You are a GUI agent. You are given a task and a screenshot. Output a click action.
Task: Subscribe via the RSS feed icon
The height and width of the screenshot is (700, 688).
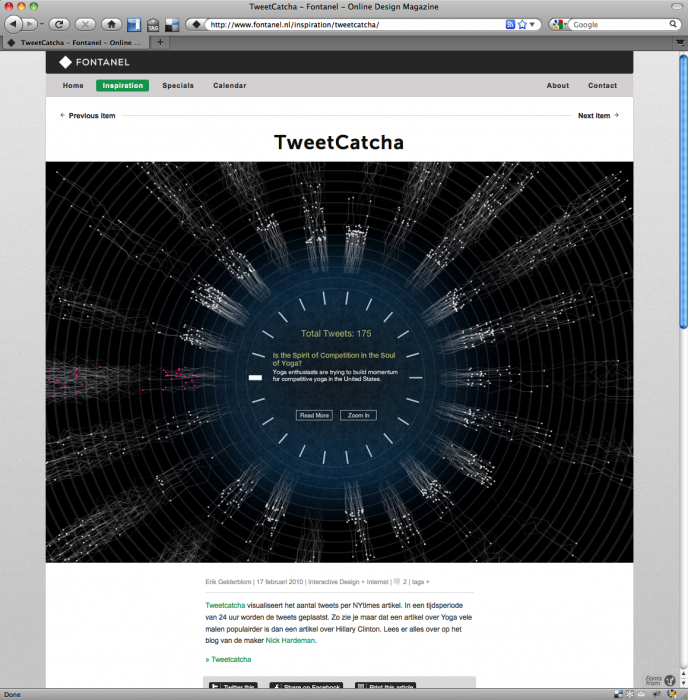tap(510, 25)
